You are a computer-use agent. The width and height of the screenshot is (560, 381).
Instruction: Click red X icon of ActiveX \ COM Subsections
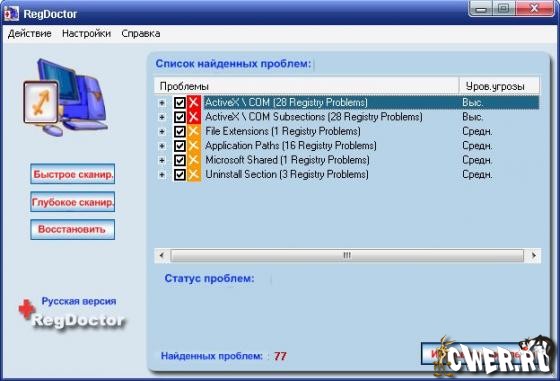coord(194,117)
